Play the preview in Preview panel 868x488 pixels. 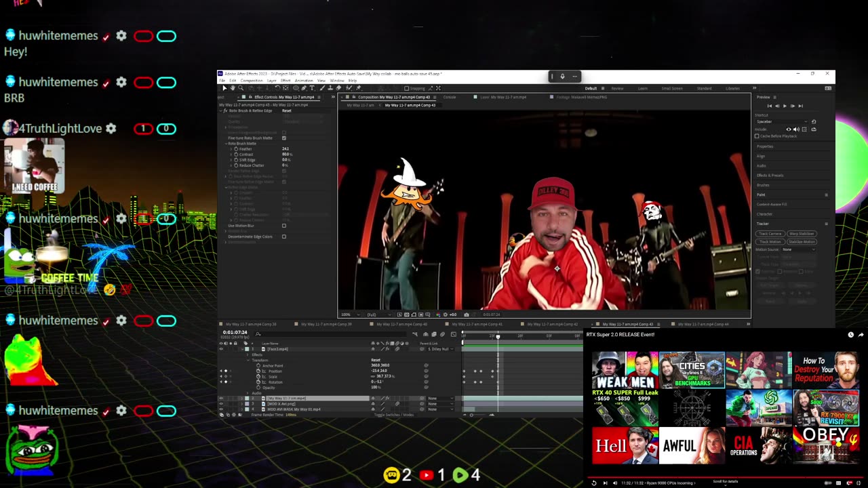coord(785,106)
